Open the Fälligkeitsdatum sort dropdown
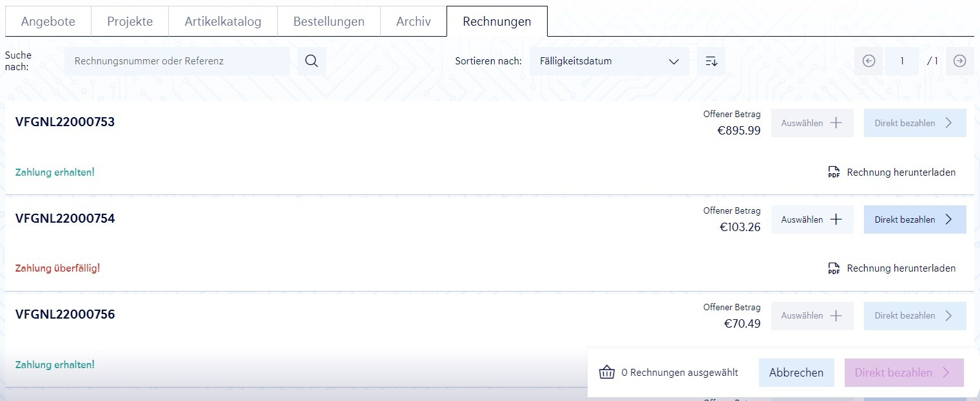The image size is (980, 401). [x=609, y=61]
